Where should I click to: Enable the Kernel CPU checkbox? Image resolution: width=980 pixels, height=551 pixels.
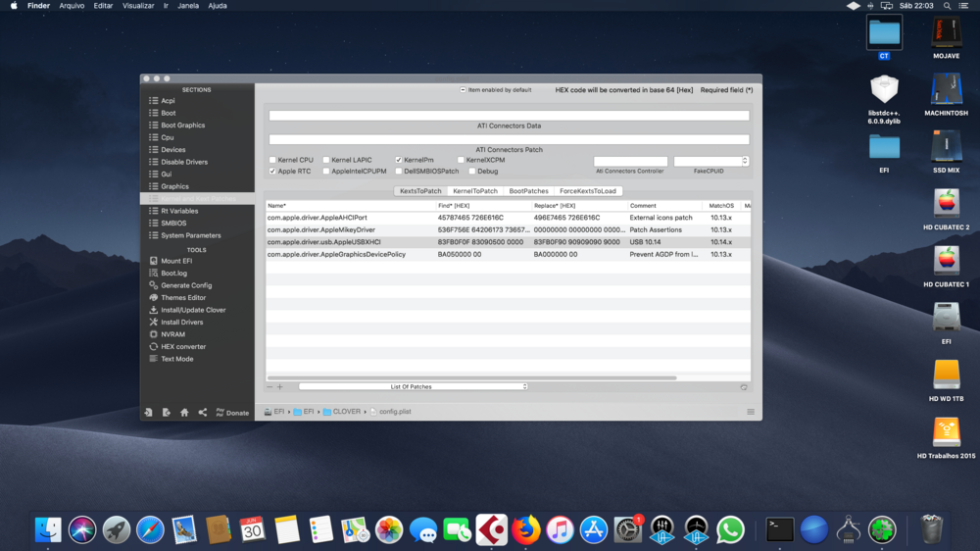click(272, 160)
